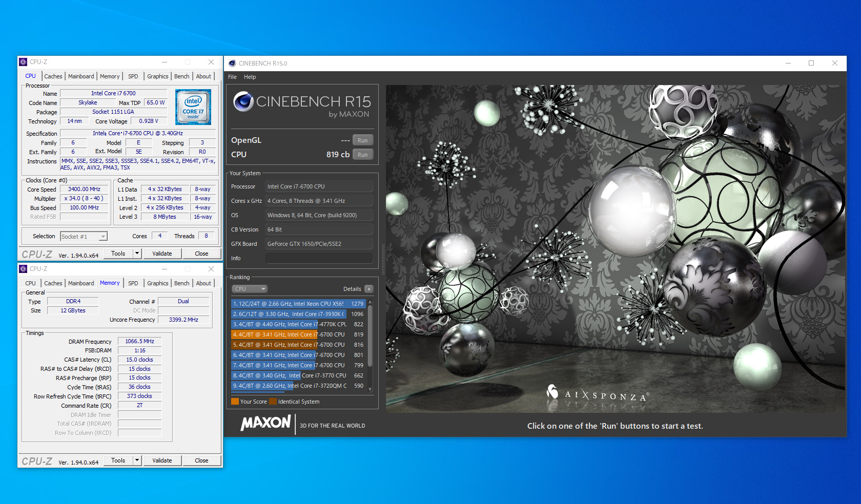Viewport: 861px width, 504px height.
Task: Select ranking row 3 Core i7-4770K
Action: (x=298, y=324)
